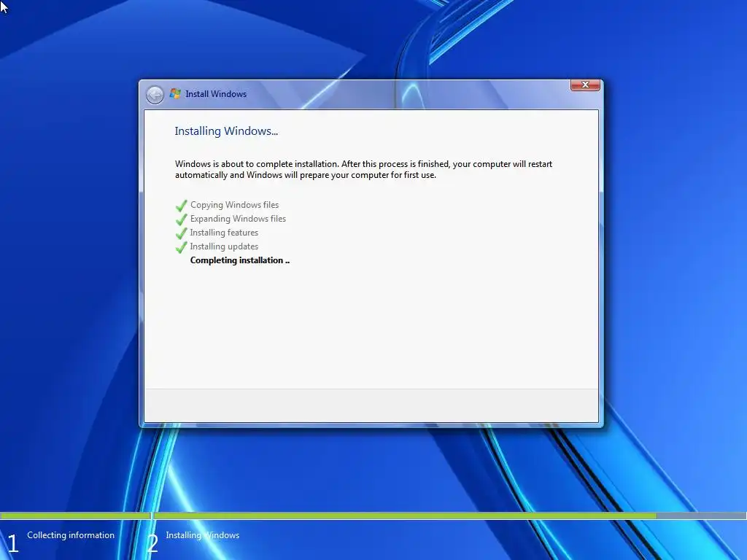Viewport: 747px width, 560px height.
Task: Click checkmark beside Copying Windows files
Action: [181, 206]
